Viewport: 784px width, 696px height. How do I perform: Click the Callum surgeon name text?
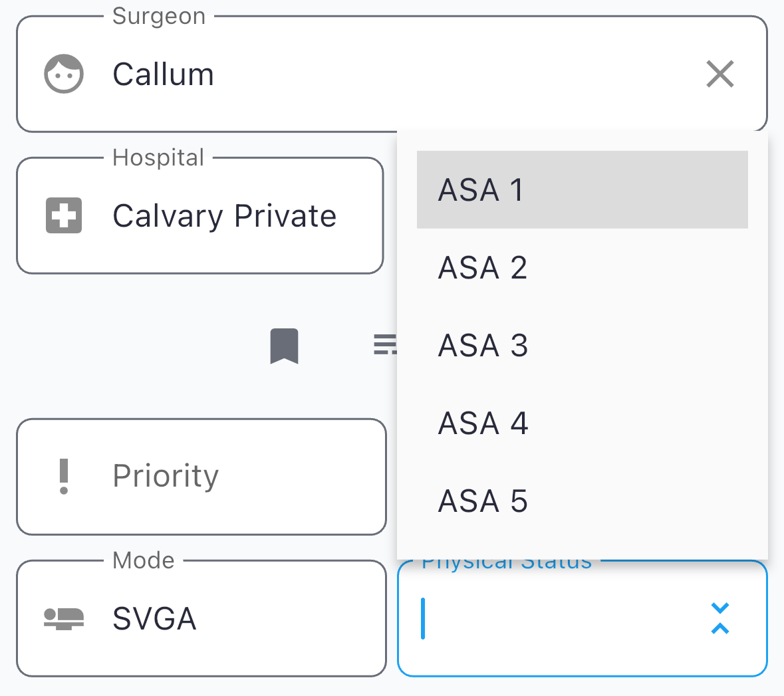(x=163, y=74)
